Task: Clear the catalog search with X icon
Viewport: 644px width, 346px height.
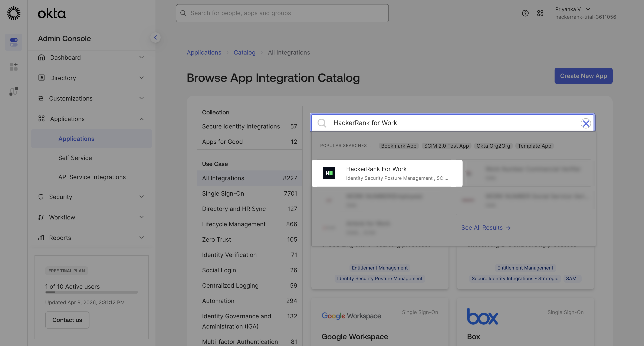Action: 585,123
